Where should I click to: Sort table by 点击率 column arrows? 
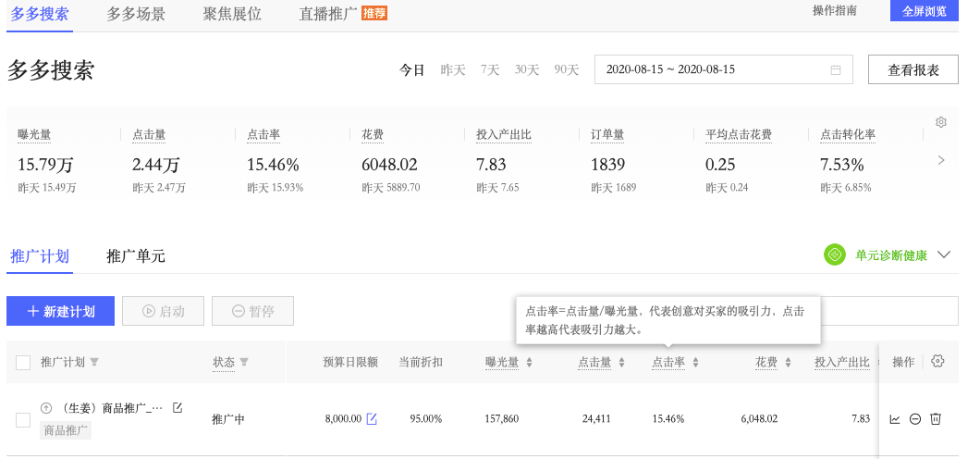tap(695, 362)
